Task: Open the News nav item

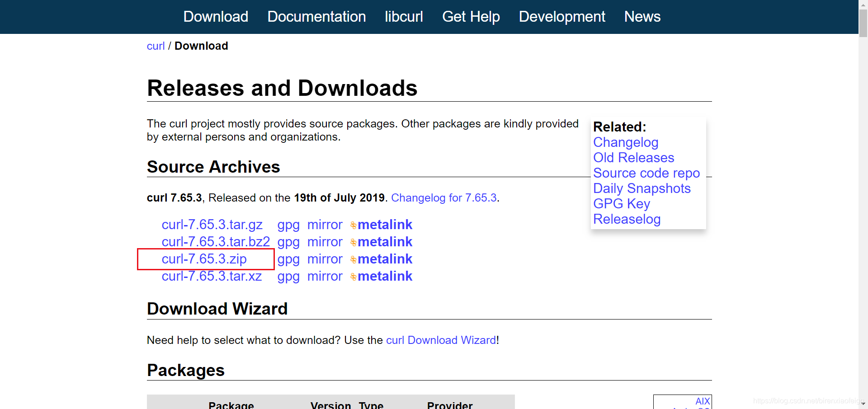Action: point(642,17)
